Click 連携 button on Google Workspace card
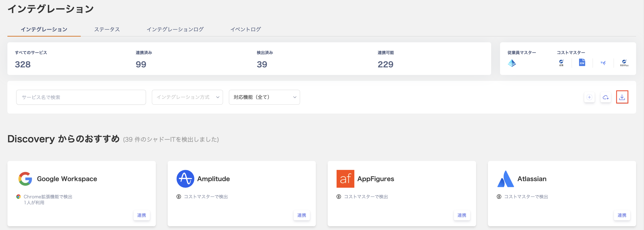The width and height of the screenshot is (644, 230). [141, 215]
